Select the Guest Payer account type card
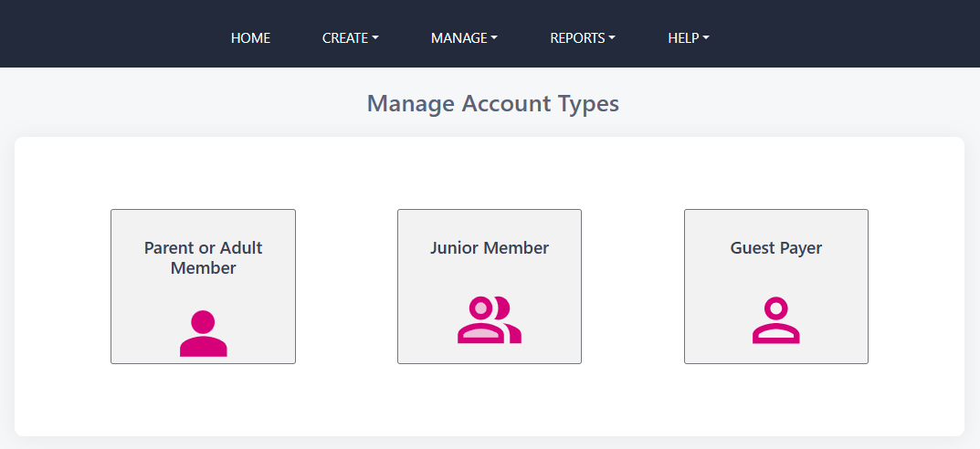The height and width of the screenshot is (449, 980). (776, 287)
